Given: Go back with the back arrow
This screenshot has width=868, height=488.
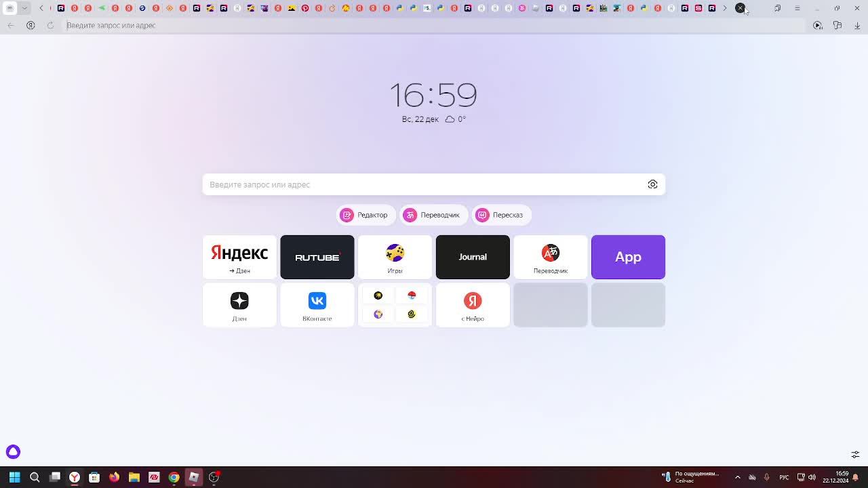Looking at the screenshot, I should point(11,25).
